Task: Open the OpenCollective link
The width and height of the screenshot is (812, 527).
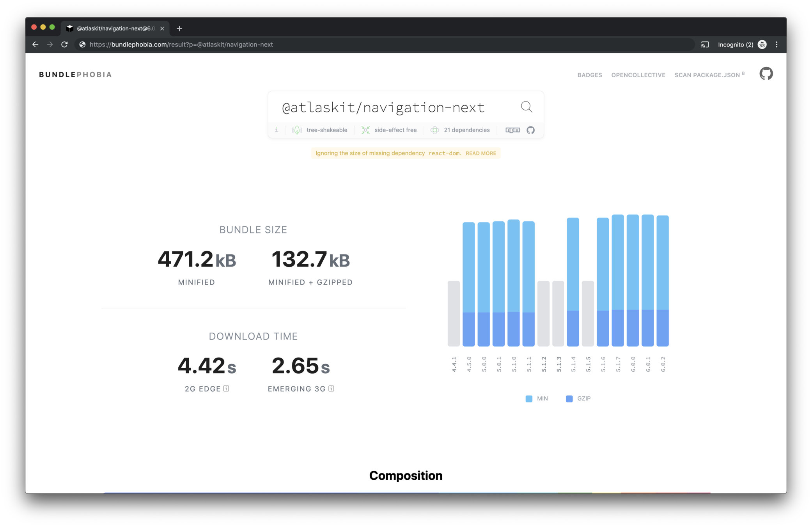Action: click(638, 75)
